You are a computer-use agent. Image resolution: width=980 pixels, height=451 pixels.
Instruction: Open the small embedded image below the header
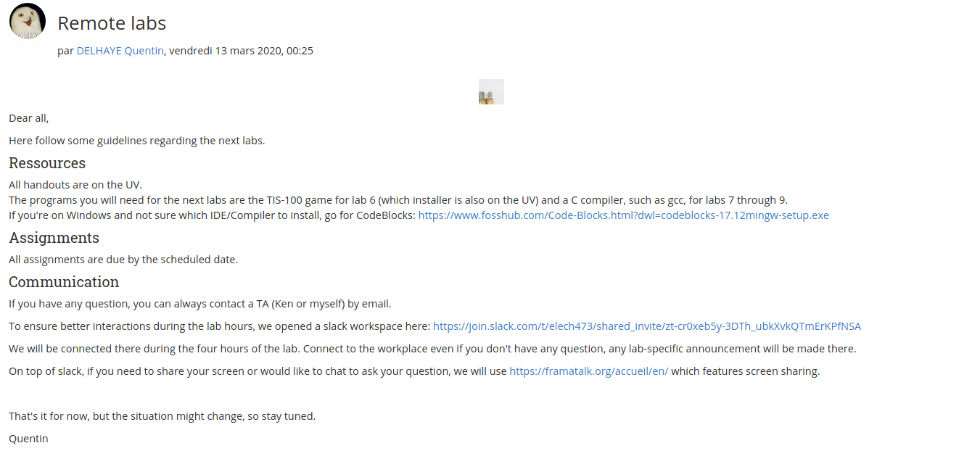491,91
